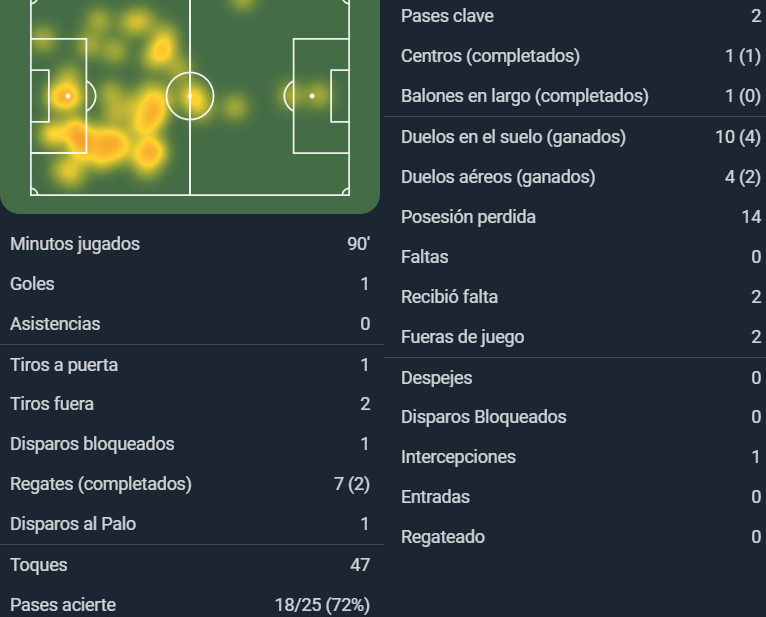Select the Regateado statistic row
766x617 pixels.
pos(581,537)
